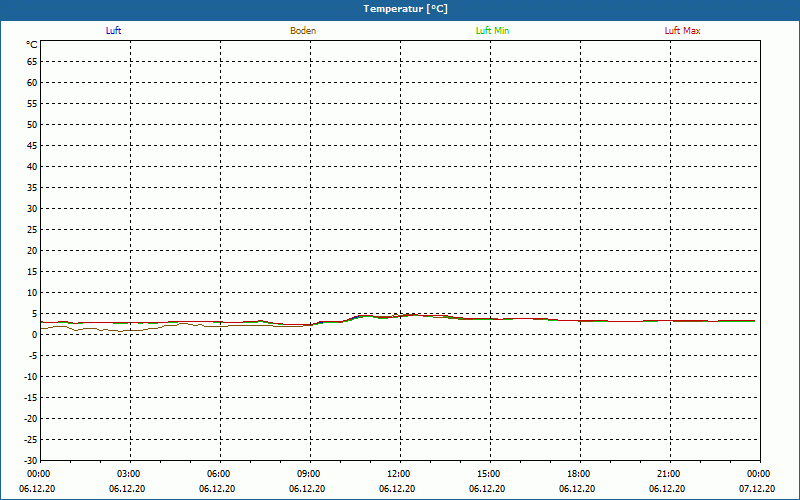Click the -5 value on temperature axis
800x500 pixels.
(x=33, y=356)
